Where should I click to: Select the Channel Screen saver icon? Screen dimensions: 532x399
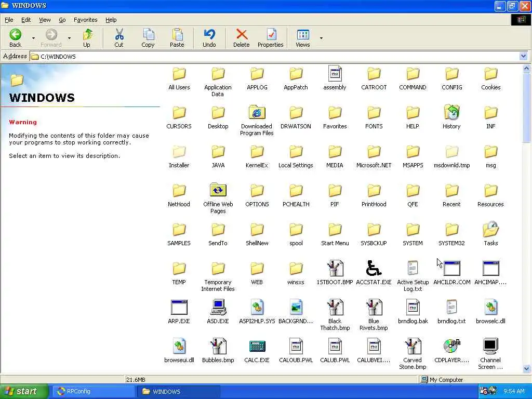(490, 347)
